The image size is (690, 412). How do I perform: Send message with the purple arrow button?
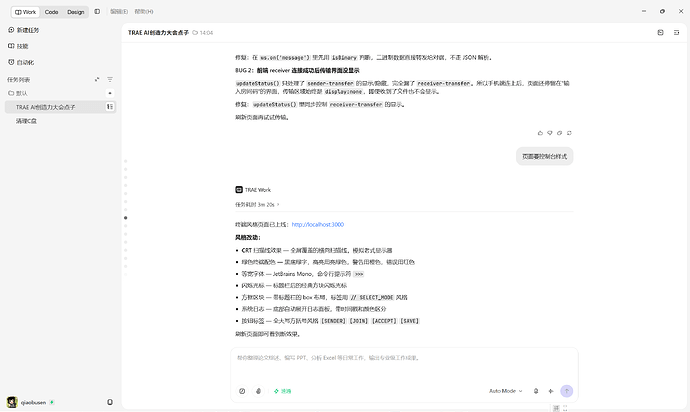(566, 391)
